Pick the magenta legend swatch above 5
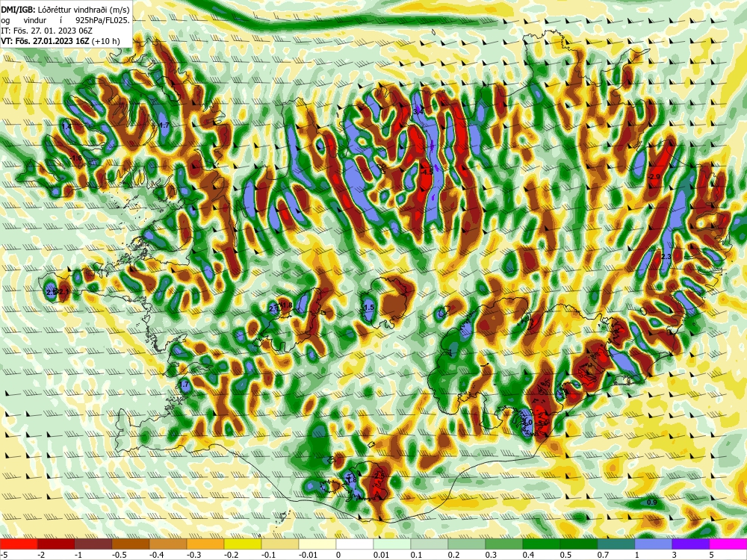Viewport: 747px width, 560px height. point(728,544)
